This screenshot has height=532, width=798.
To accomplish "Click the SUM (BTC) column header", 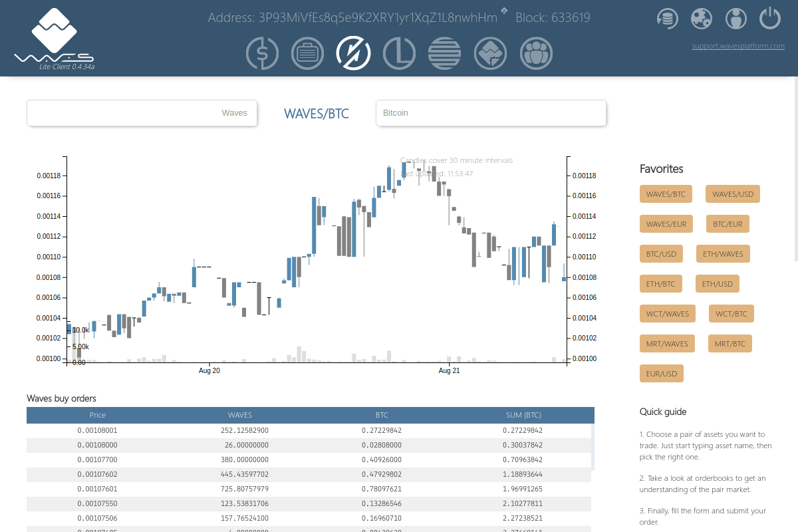I will (x=524, y=415).
